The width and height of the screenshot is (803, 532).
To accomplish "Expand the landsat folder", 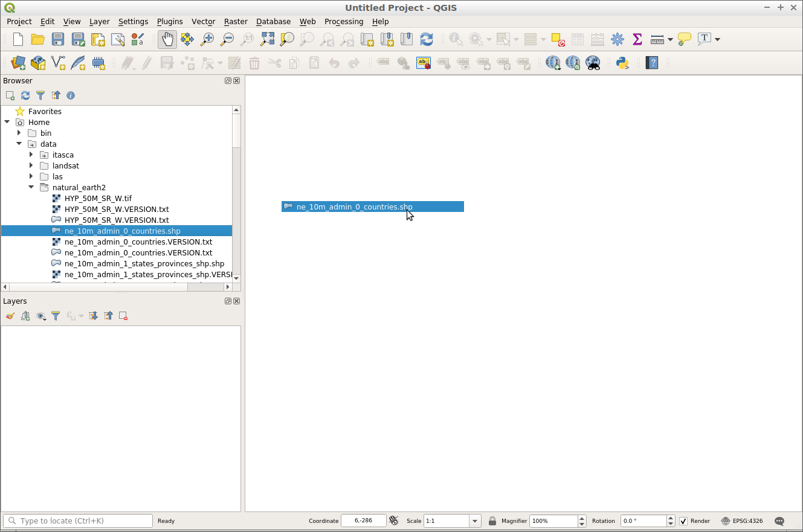I will (x=31, y=165).
